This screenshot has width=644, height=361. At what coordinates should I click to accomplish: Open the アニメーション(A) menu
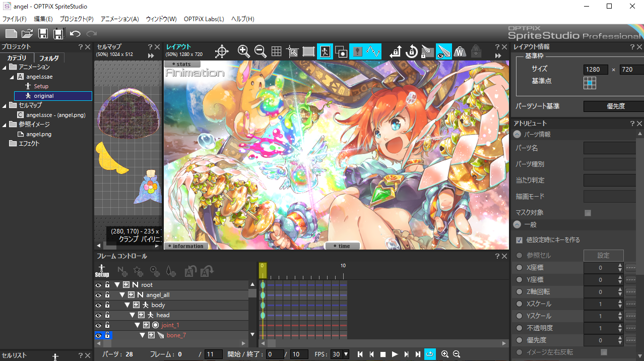pos(120,19)
